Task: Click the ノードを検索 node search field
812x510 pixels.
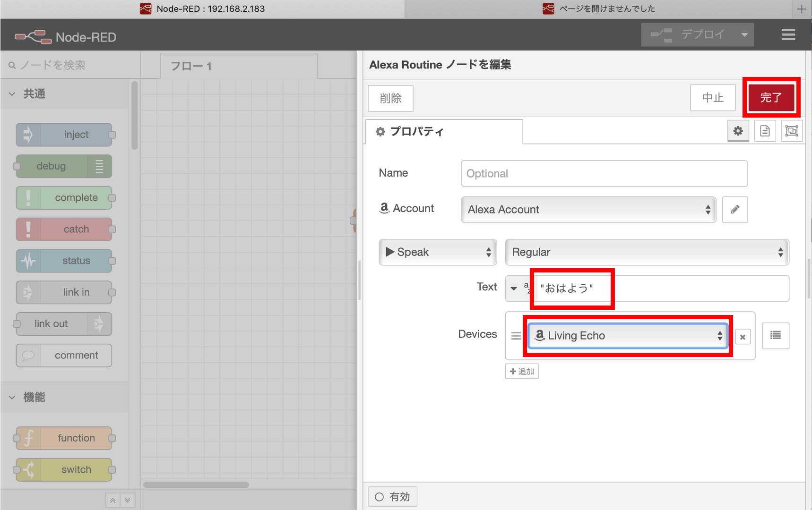Action: point(71,65)
